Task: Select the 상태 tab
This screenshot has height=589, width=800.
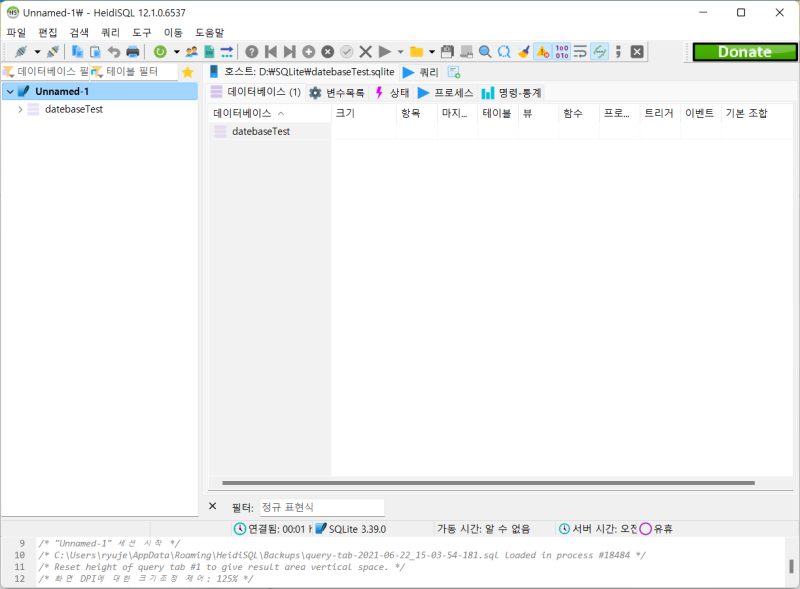Action: pos(392,92)
